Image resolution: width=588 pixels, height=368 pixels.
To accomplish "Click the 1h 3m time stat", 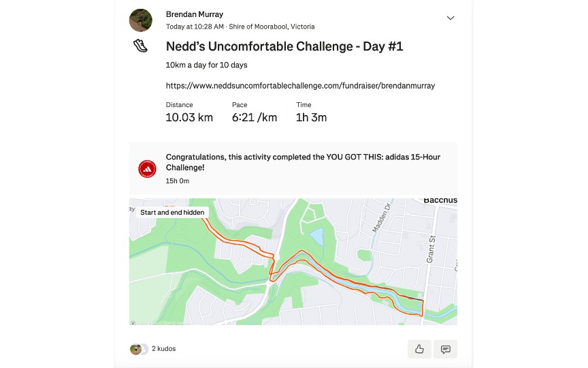I will (311, 117).
